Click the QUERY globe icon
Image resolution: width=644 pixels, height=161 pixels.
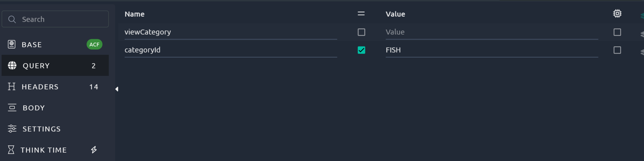pos(12,65)
